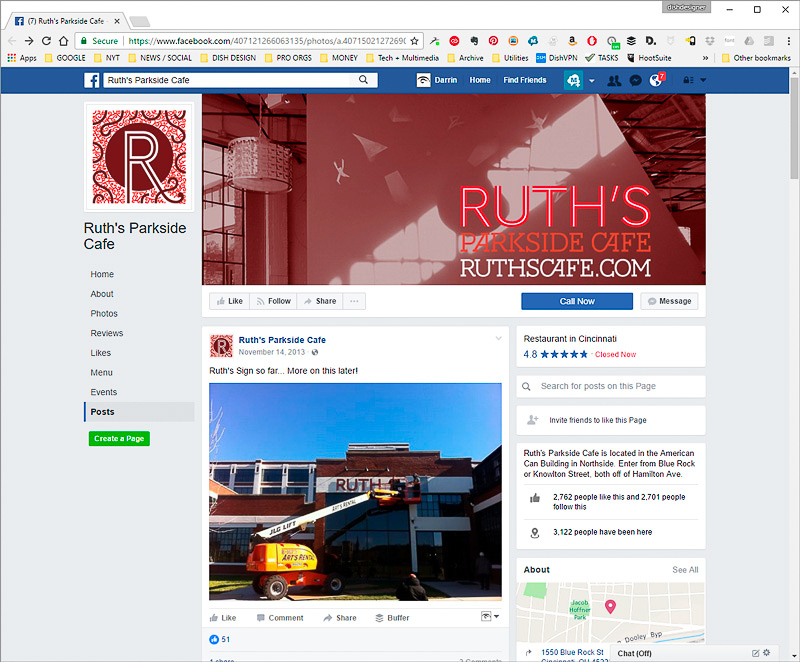This screenshot has width=800, height=662.
Task: Open the post options chevron menu
Action: (x=498, y=338)
